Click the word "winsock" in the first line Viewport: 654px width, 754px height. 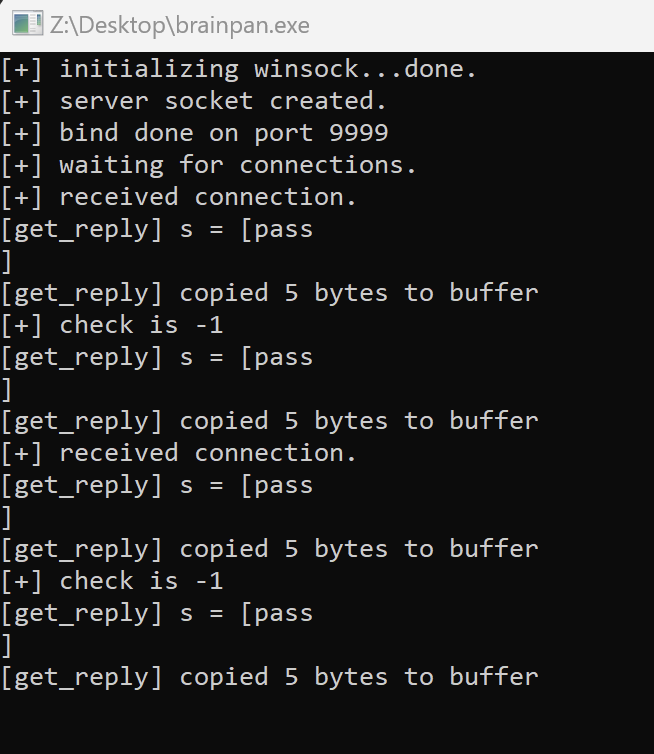(290, 69)
